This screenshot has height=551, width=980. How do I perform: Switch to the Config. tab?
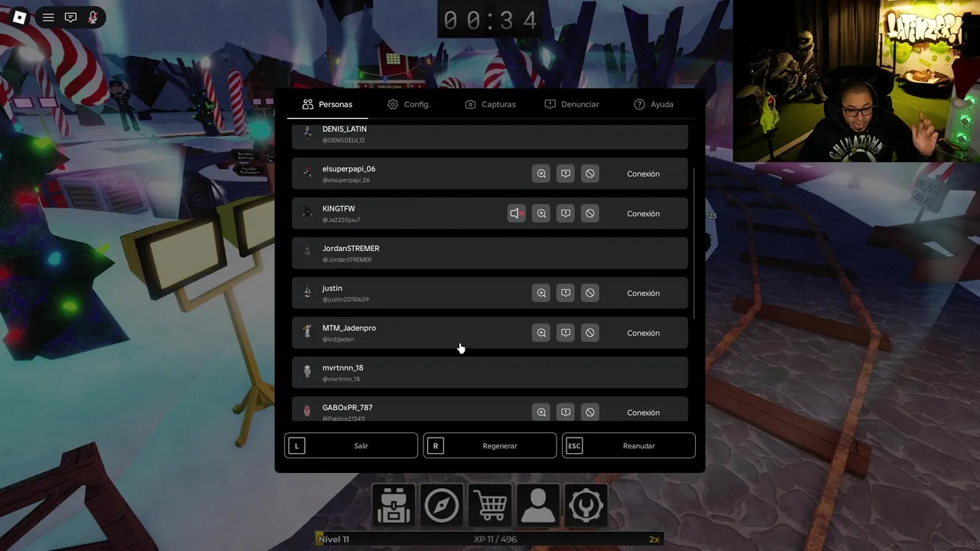409,104
